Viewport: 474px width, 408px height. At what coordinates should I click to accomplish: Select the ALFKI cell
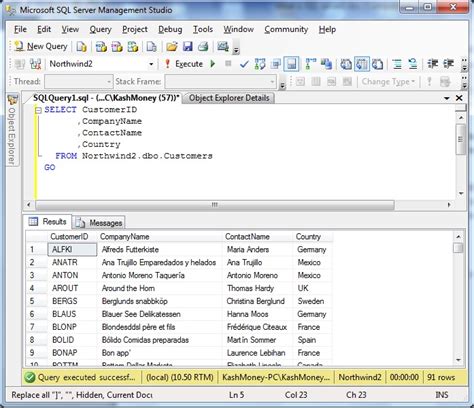(72, 249)
